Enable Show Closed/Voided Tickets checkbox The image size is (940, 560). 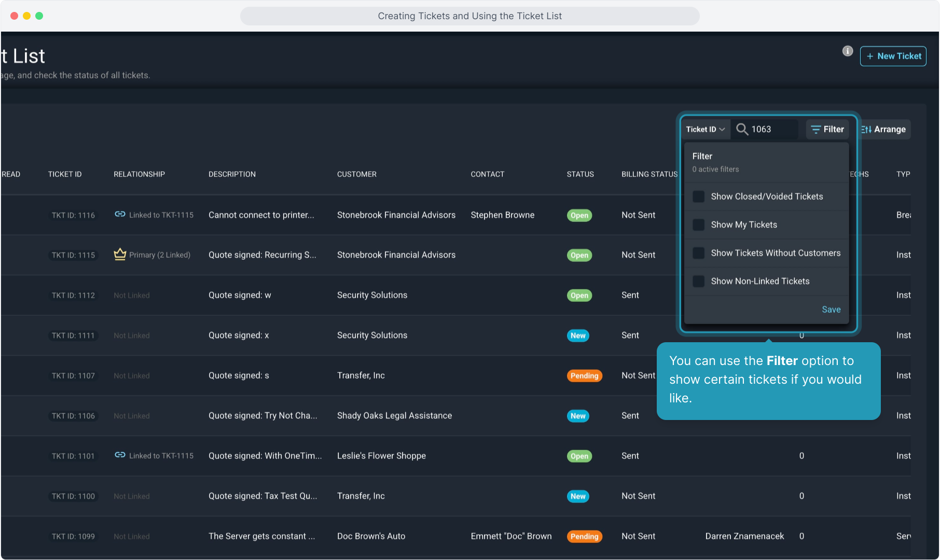699,197
